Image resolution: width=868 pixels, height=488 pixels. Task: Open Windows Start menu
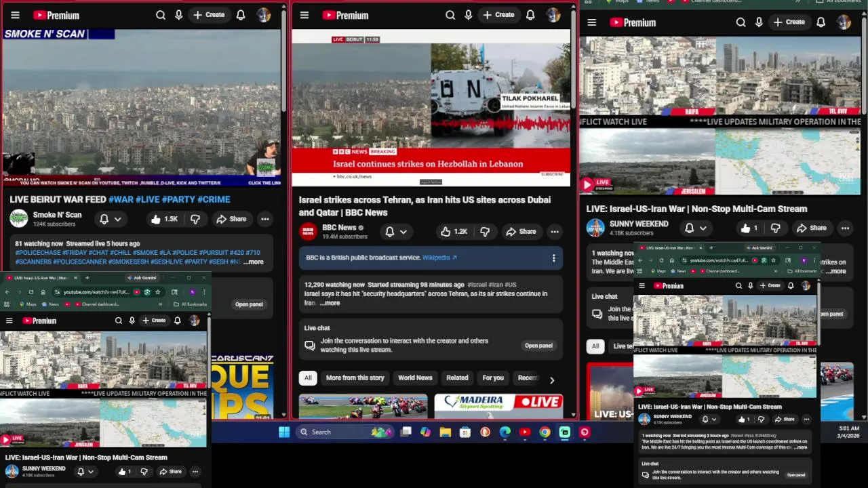tap(284, 432)
